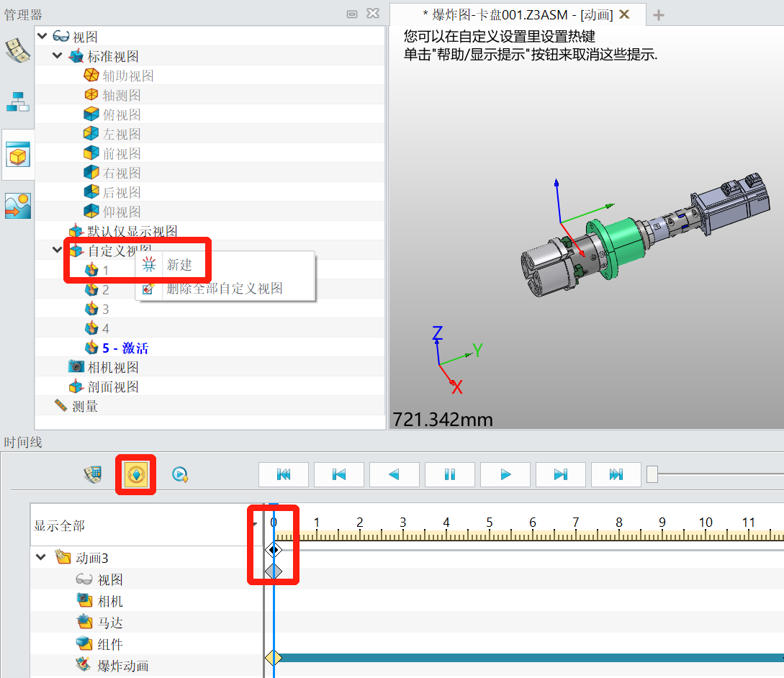Pause the animation playback
The width and height of the screenshot is (784, 678).
(x=450, y=475)
